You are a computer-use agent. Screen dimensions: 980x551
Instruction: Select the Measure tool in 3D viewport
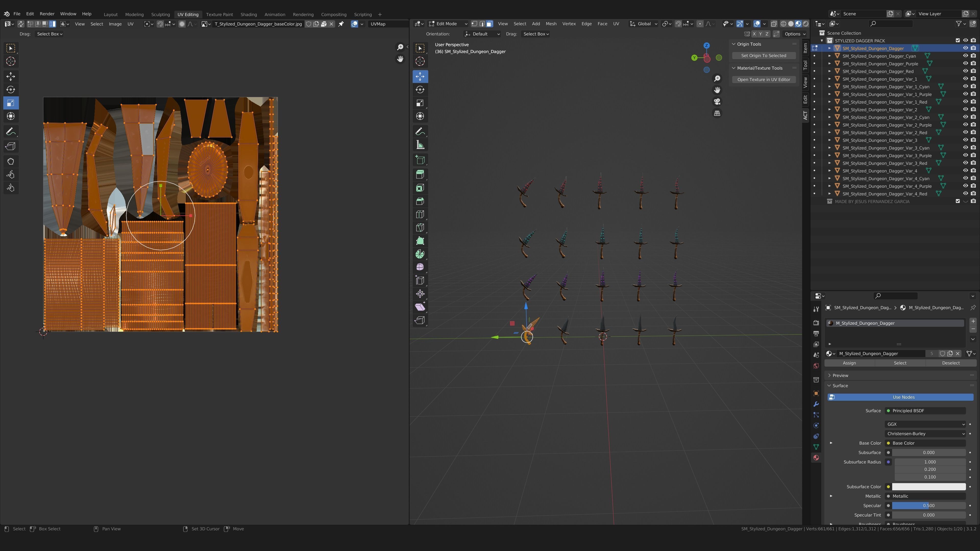tap(420, 145)
